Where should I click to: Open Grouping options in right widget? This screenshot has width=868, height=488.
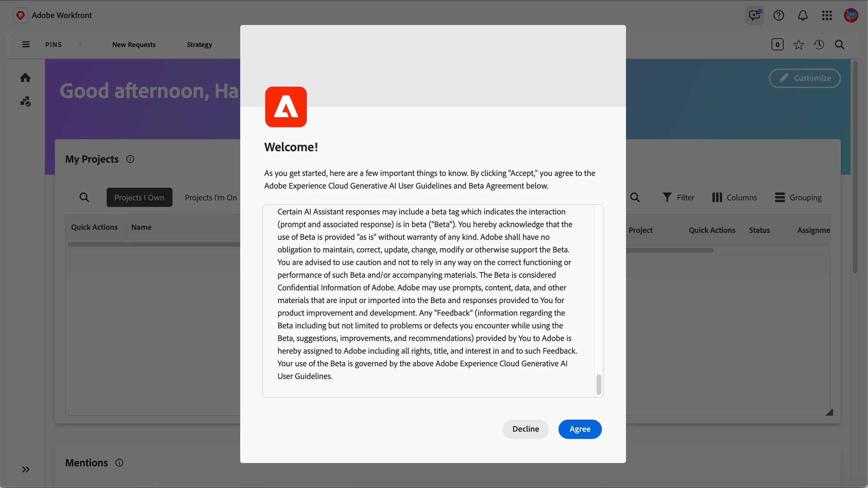(x=798, y=197)
